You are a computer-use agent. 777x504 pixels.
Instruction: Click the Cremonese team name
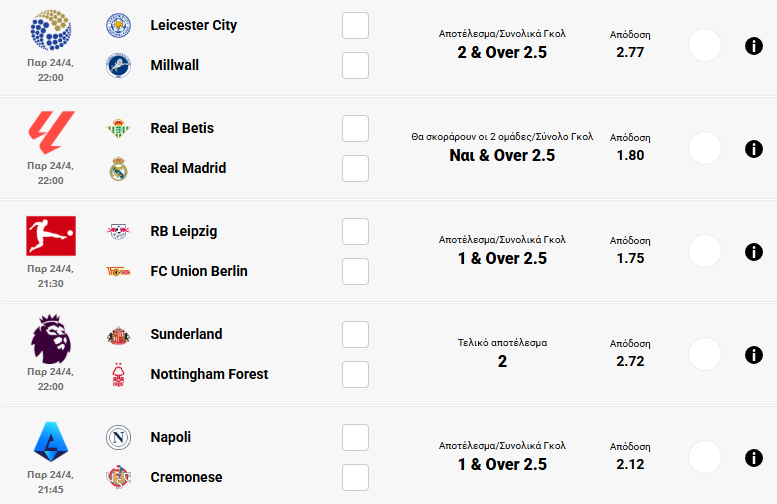click(186, 477)
